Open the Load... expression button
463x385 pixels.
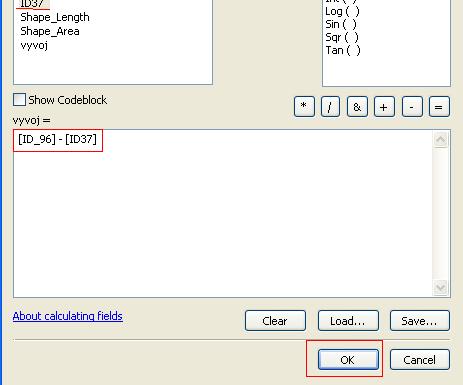pyautogui.click(x=348, y=321)
